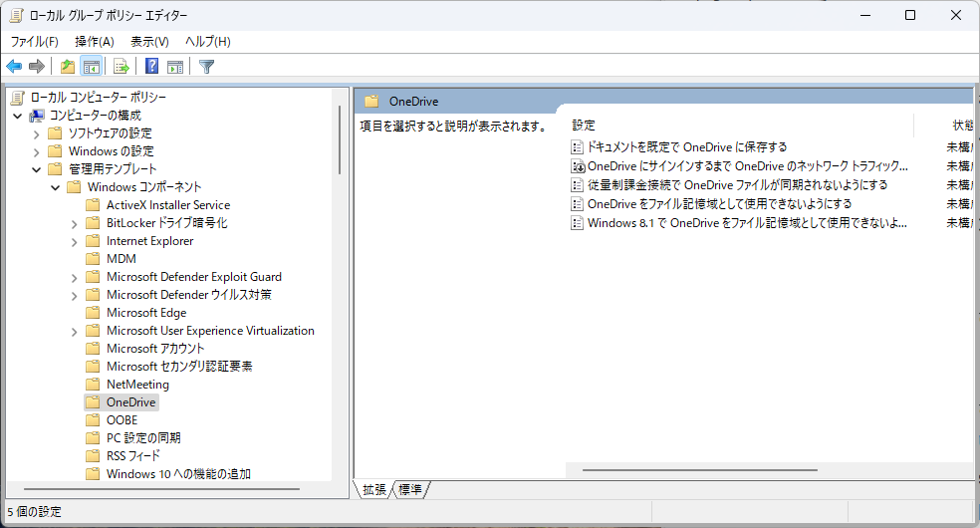Select Windows 8.1 で OneDrive policy text
This screenshot has width=980, height=528.
(x=747, y=222)
